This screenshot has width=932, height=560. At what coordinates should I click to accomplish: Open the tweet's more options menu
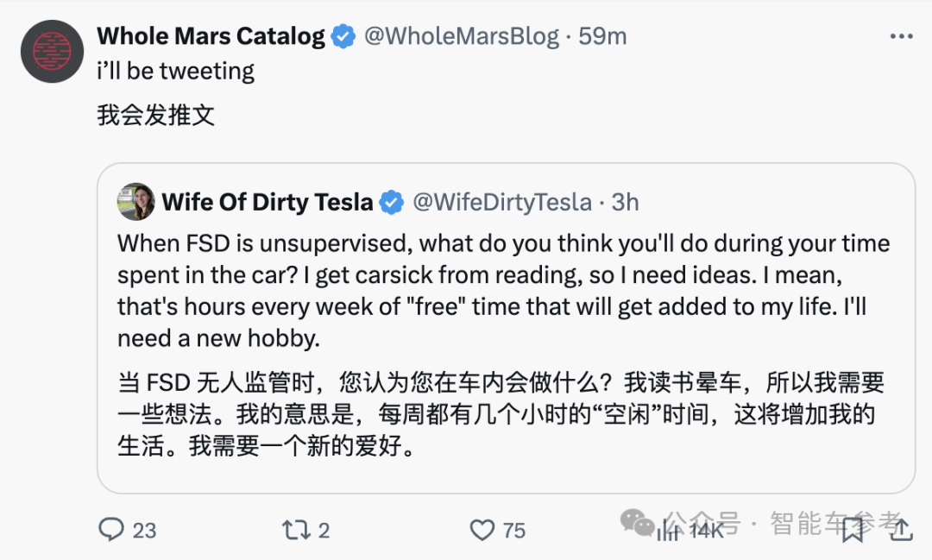click(902, 35)
